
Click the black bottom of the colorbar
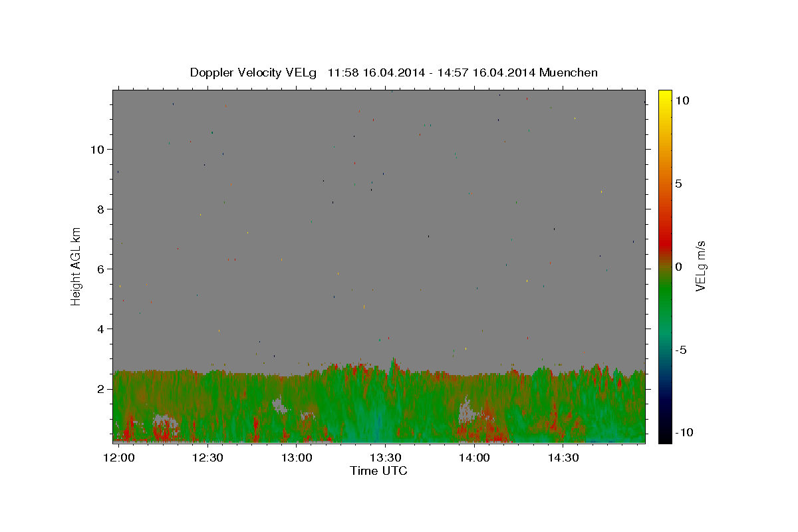coord(664,436)
